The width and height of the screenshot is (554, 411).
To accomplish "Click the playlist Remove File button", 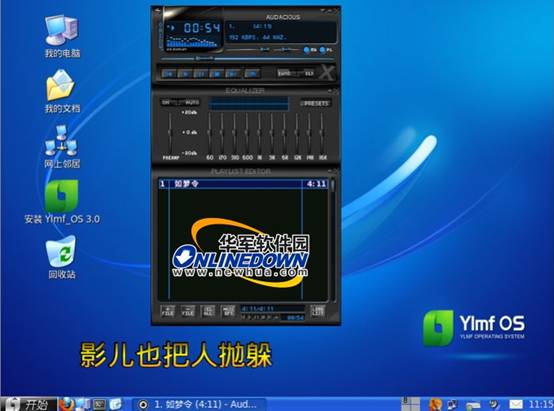I will coord(188,311).
